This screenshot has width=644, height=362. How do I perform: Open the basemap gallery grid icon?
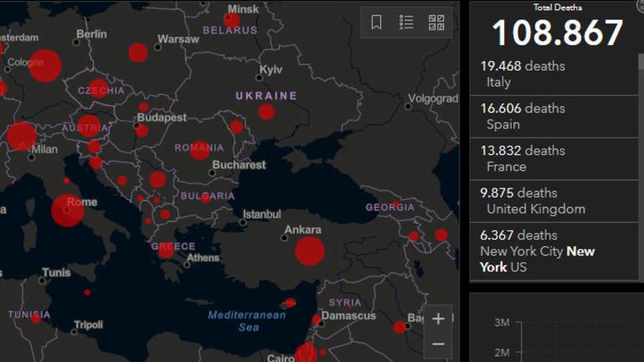(x=436, y=23)
